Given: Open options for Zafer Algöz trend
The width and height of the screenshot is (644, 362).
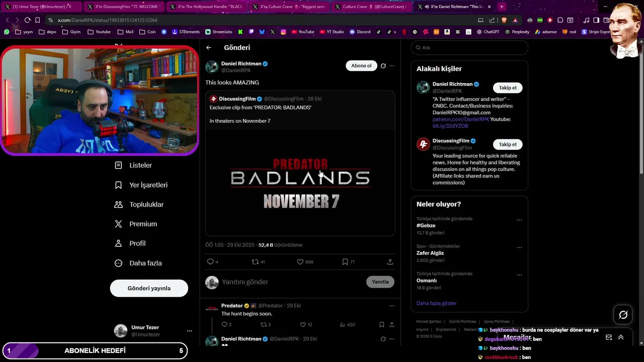Looking at the screenshot, I should pyautogui.click(x=519, y=247).
